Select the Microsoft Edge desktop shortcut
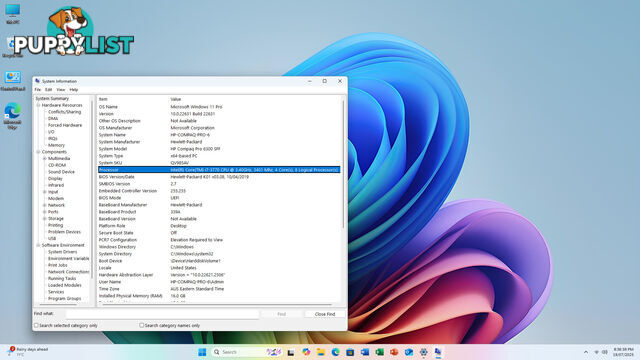The height and width of the screenshot is (360, 640). click(13, 116)
